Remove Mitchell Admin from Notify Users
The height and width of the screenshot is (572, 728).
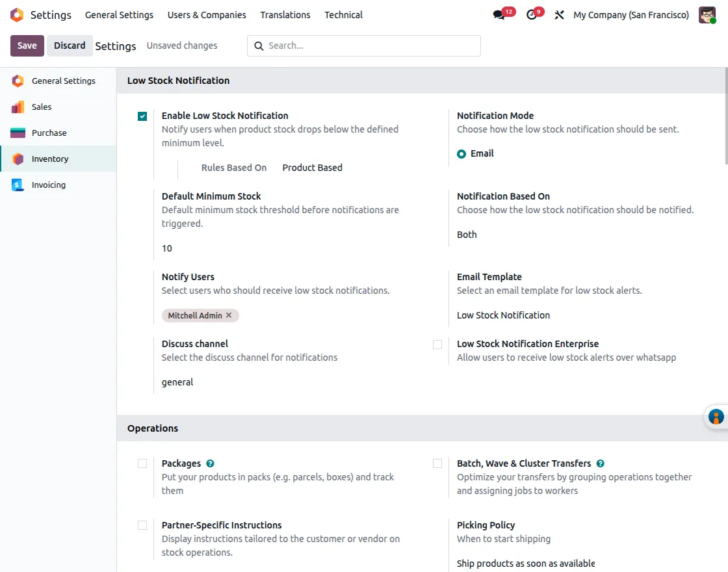pos(229,315)
